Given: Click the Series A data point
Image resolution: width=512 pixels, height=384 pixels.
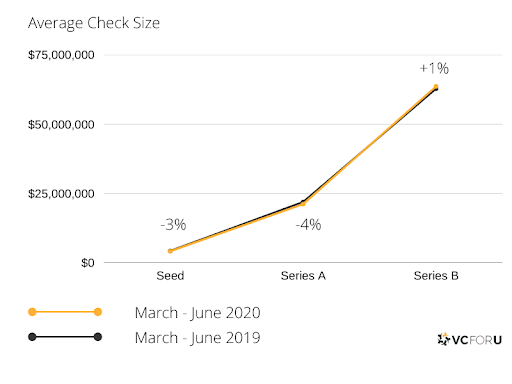Looking at the screenshot, I should click(x=303, y=203).
